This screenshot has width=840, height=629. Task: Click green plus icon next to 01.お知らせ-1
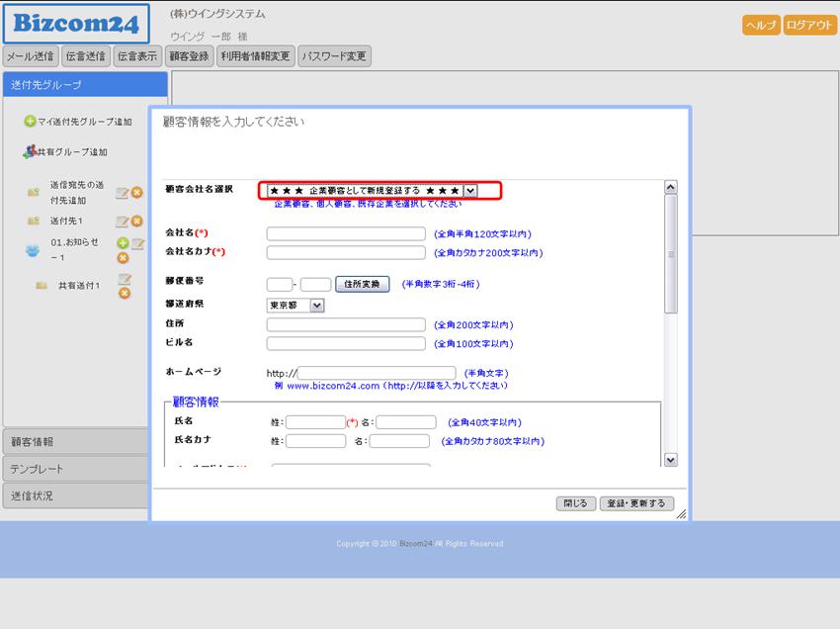tap(123, 243)
